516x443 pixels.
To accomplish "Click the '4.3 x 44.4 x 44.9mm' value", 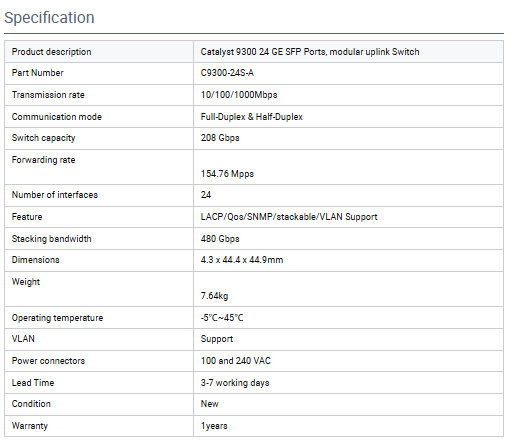I will pyautogui.click(x=242, y=260).
